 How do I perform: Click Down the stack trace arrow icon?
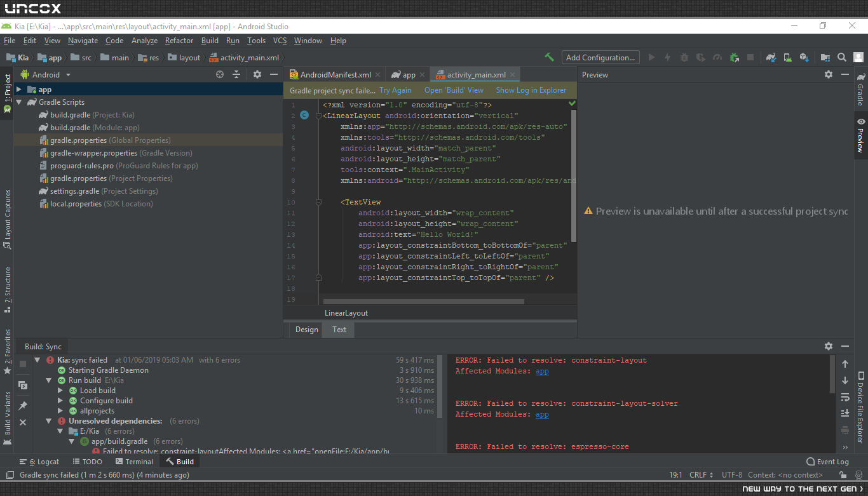[845, 380]
